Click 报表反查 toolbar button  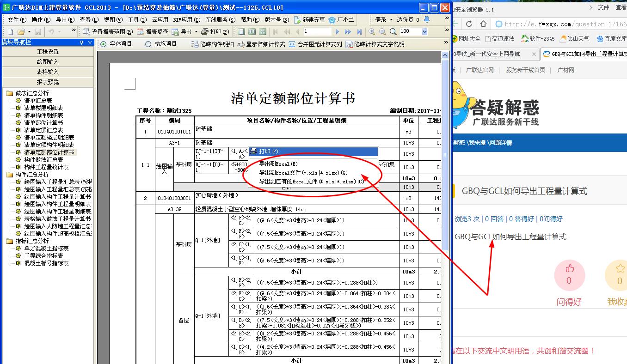coord(153,32)
